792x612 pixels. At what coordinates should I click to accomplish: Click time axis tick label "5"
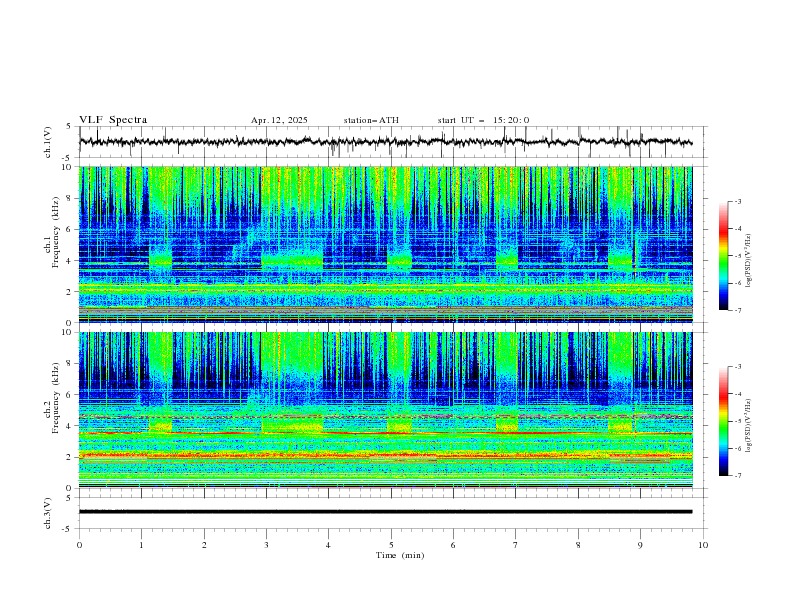tap(391, 545)
